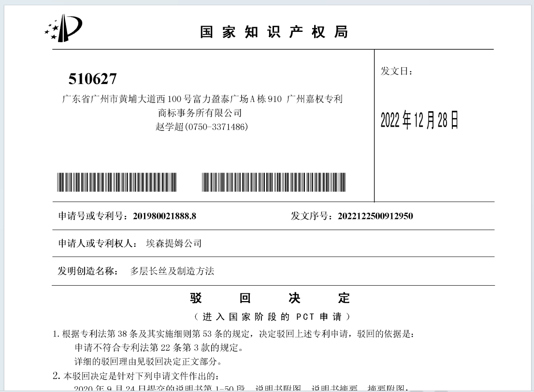This screenshot has height=392, width=534.
Task: Click the header title 国家知识产权局
Action: (x=274, y=32)
